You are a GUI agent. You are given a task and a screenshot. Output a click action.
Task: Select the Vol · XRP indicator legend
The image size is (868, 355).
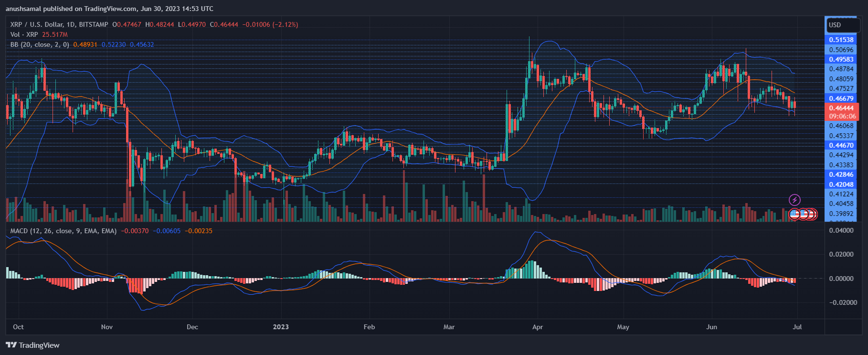[24, 34]
